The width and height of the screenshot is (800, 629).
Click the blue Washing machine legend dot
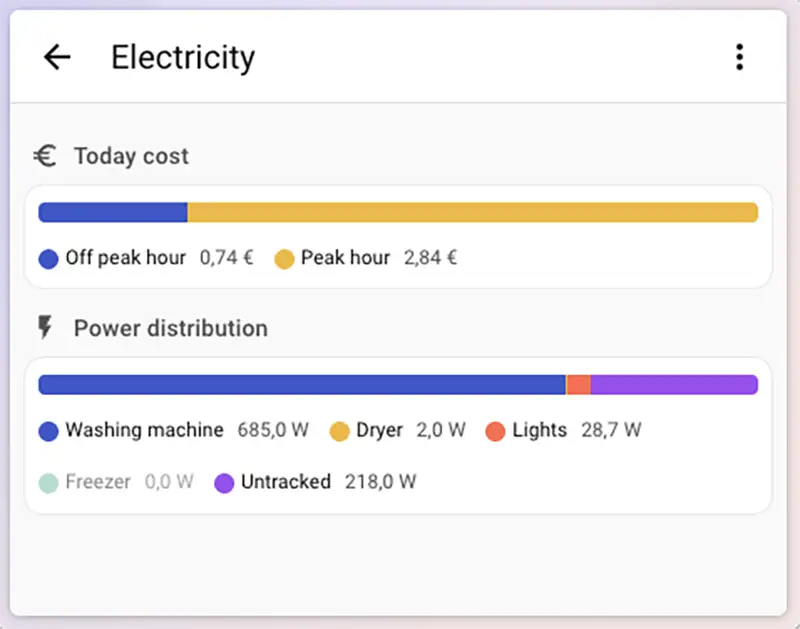pyautogui.click(x=46, y=430)
